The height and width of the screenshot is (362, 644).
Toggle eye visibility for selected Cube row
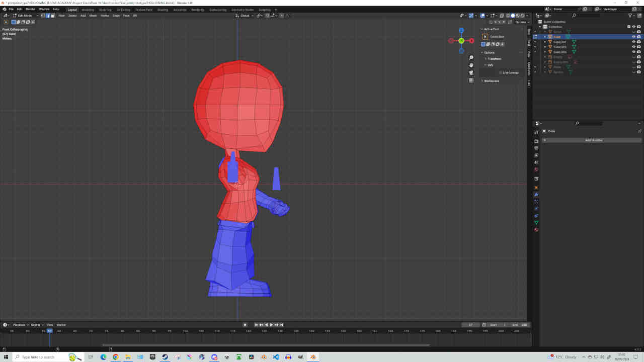coord(633,37)
